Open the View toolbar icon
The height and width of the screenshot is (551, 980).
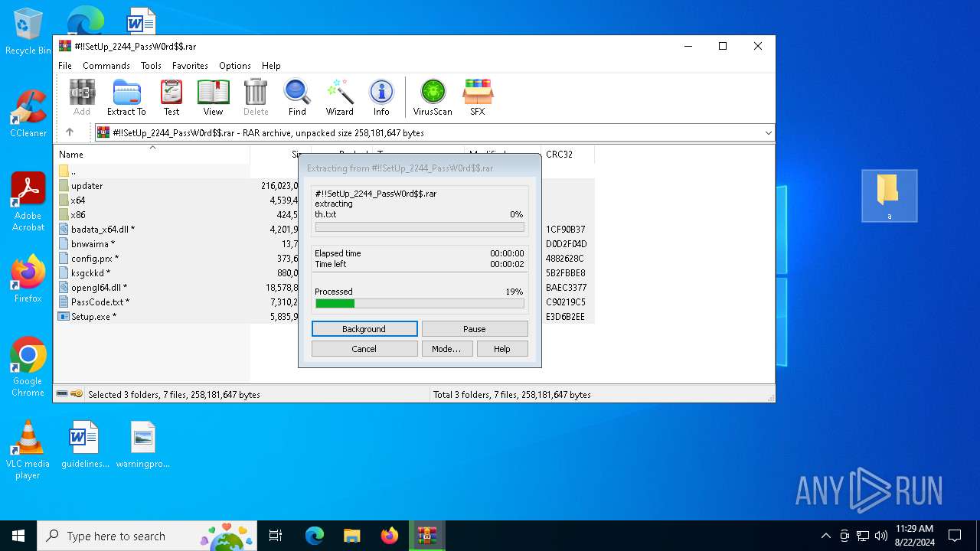213,97
